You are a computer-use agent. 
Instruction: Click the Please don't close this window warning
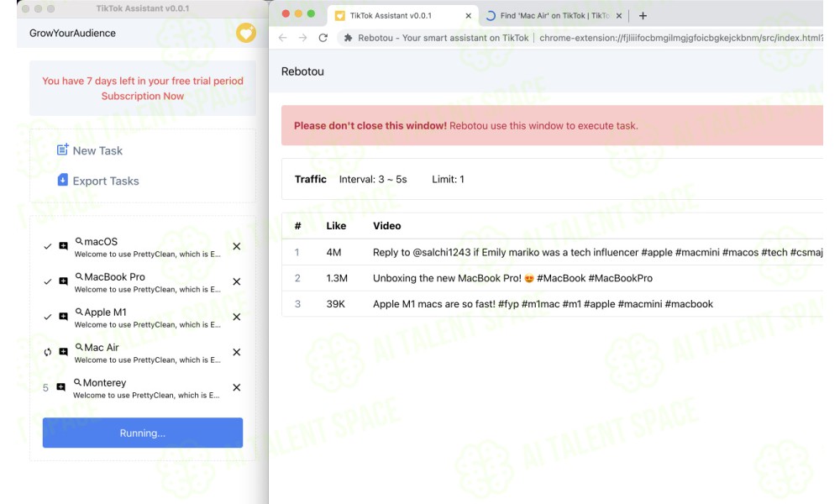(x=553, y=125)
